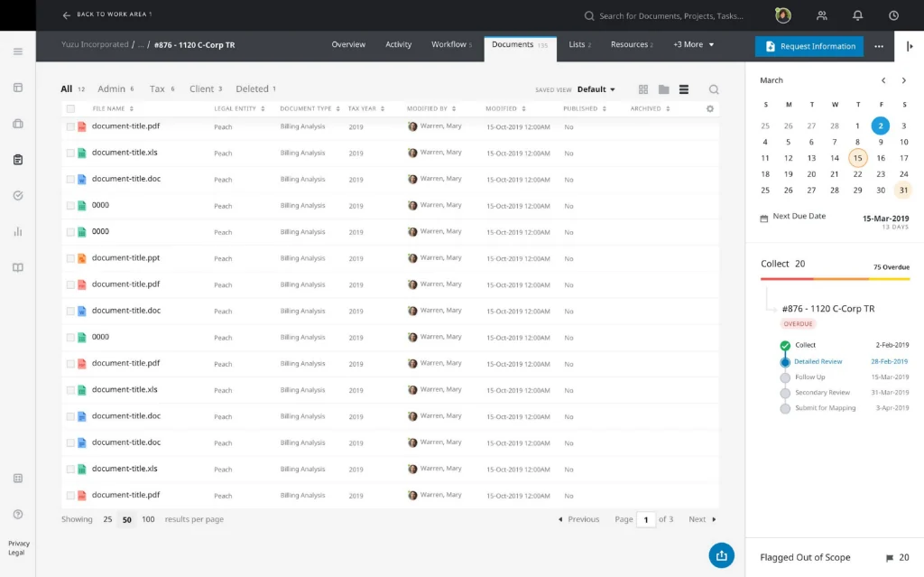924x577 pixels.
Task: Switch to the Resources tab
Action: coord(631,44)
